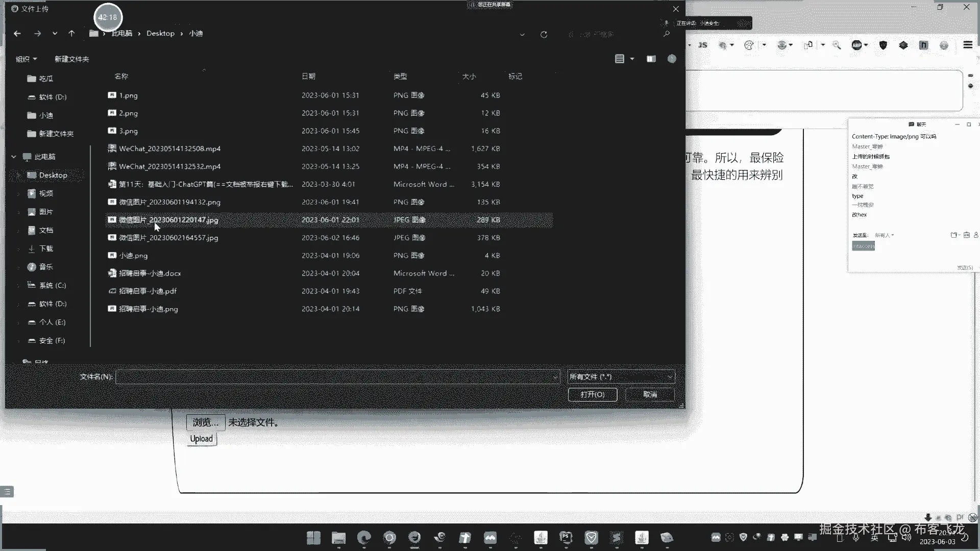Toggle the preview pane icon
980x551 pixels.
(x=651, y=59)
